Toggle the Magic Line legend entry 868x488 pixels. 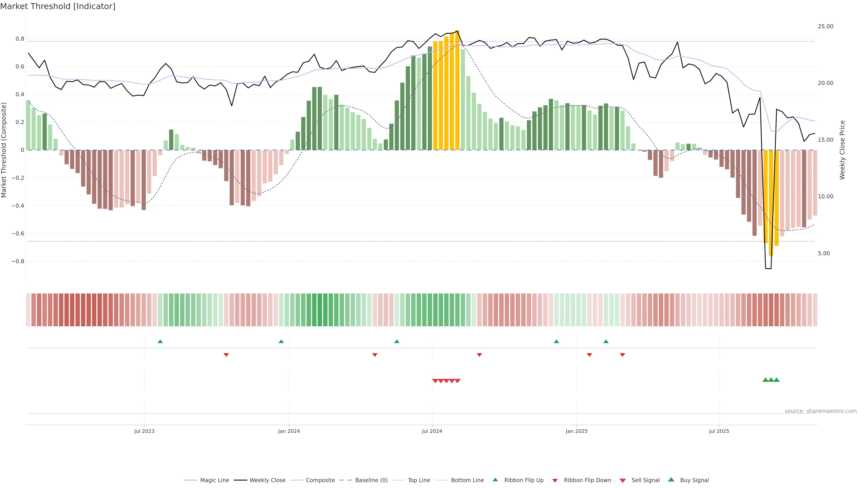tap(214, 480)
